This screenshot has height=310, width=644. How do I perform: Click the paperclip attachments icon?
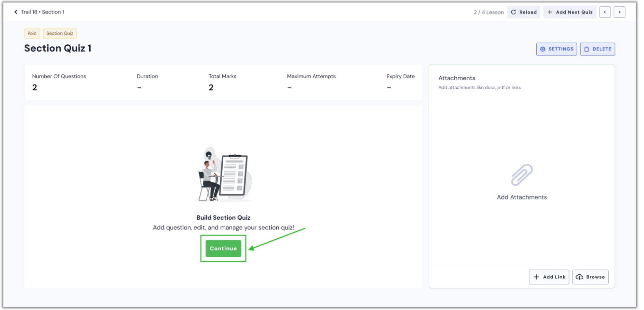point(521,175)
